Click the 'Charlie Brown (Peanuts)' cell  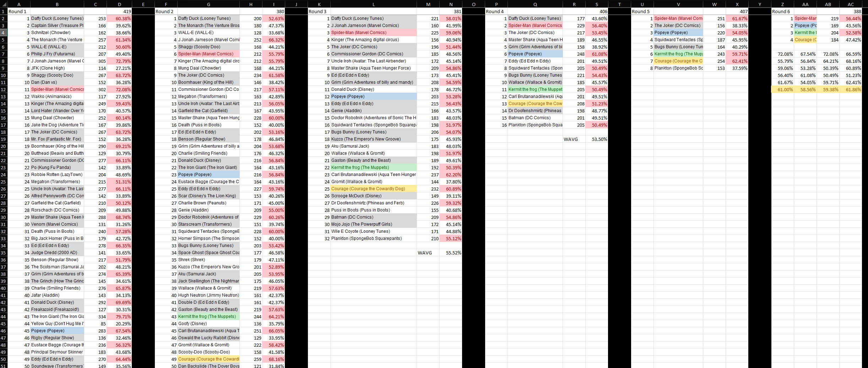pyautogui.click(x=208, y=203)
